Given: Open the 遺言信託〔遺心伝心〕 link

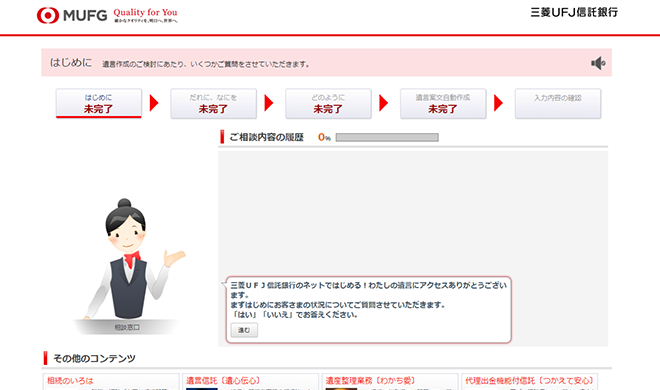Looking at the screenshot, I should pyautogui.click(x=224, y=381).
